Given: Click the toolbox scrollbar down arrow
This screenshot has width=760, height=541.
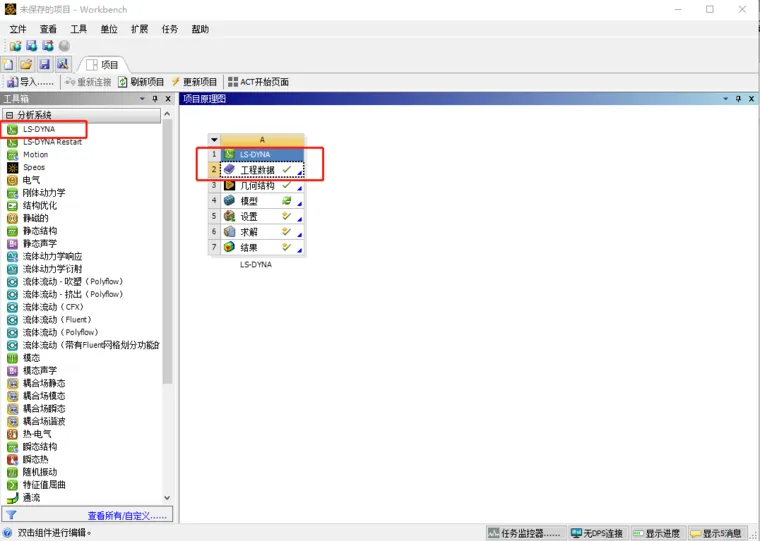Looking at the screenshot, I should point(167,498).
